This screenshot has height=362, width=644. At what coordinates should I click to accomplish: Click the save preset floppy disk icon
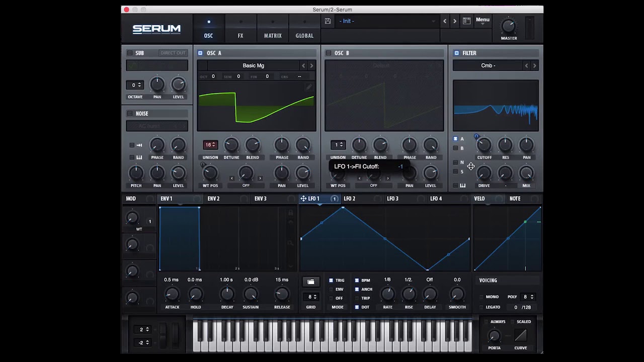[328, 21]
